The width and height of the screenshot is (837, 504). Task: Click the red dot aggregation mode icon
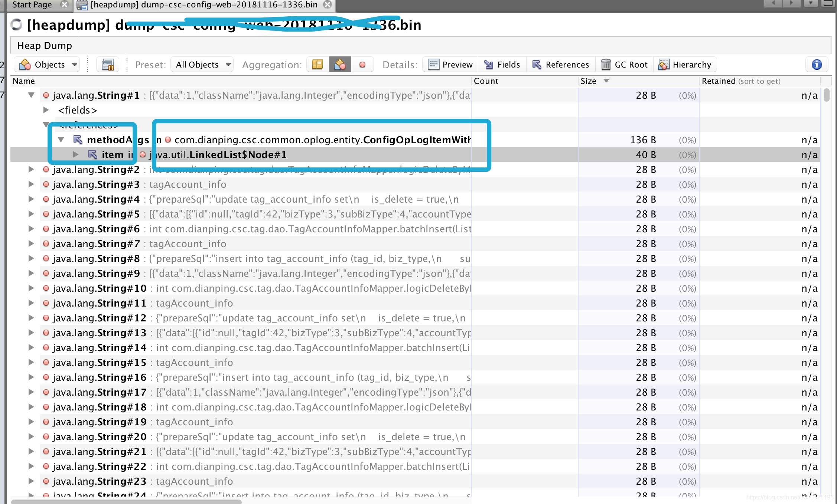[x=362, y=64]
